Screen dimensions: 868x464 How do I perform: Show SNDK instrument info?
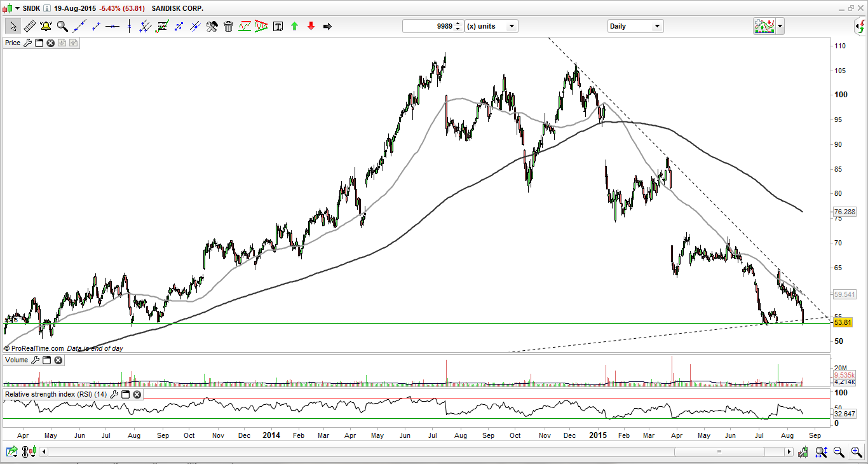tap(48, 8)
